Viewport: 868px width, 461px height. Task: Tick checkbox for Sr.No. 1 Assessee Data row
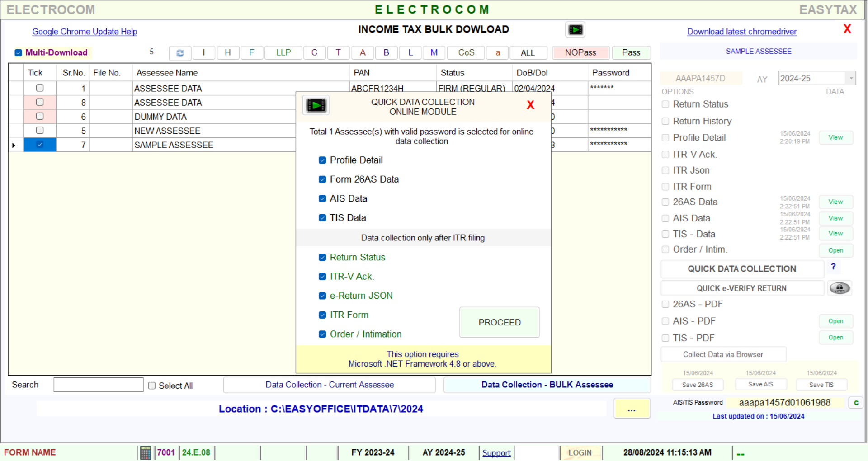coord(40,88)
